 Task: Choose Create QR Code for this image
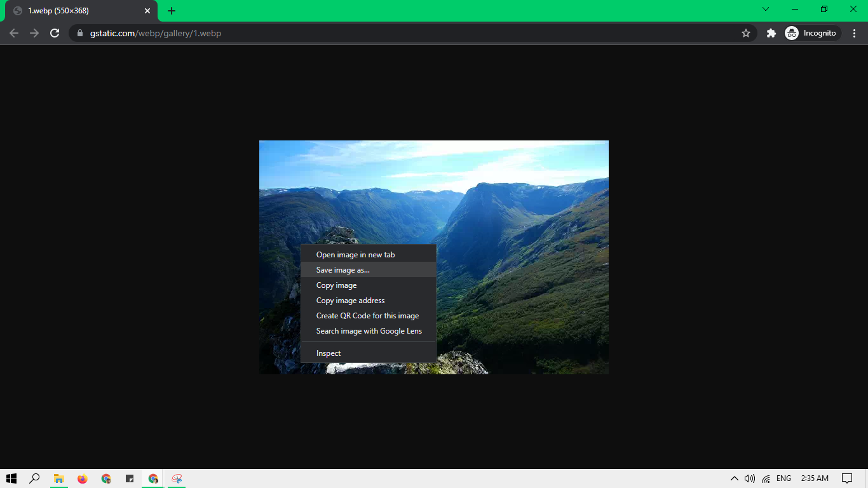pyautogui.click(x=369, y=316)
